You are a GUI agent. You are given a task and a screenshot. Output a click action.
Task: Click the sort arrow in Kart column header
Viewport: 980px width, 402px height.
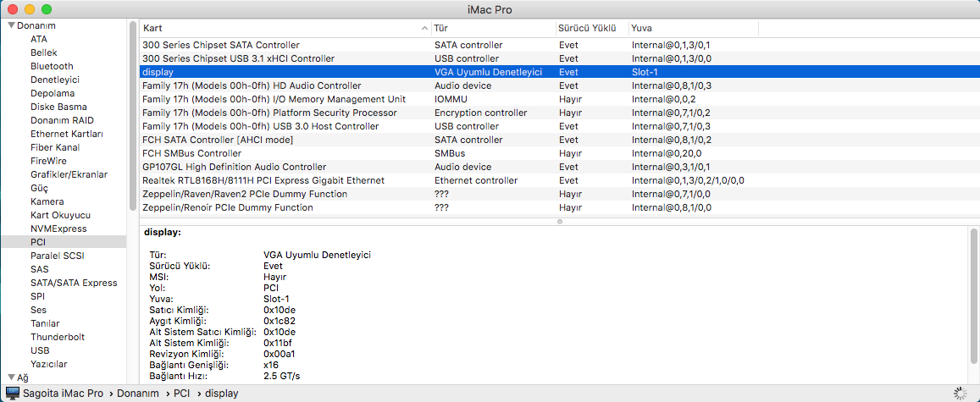pos(424,29)
